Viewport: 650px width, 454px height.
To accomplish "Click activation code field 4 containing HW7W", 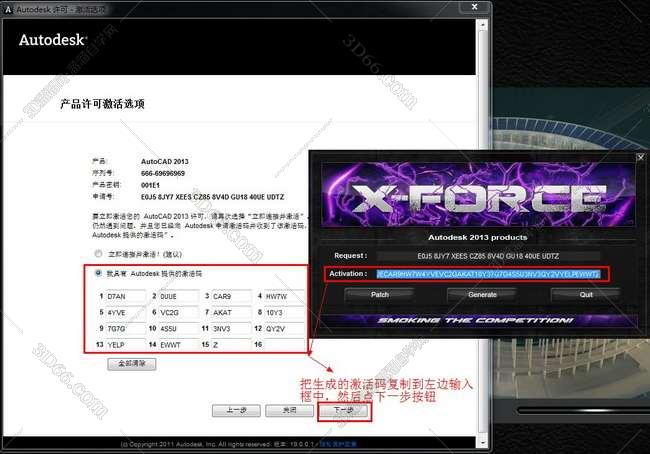I will tap(284, 296).
